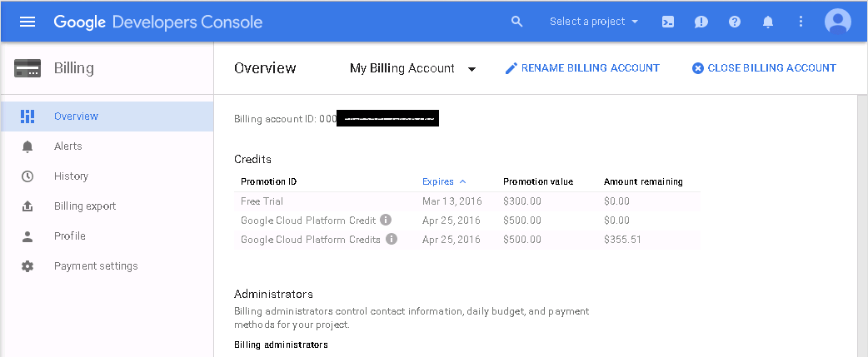868x357 pixels.
Task: Open the feedback alert icon
Action: click(701, 22)
